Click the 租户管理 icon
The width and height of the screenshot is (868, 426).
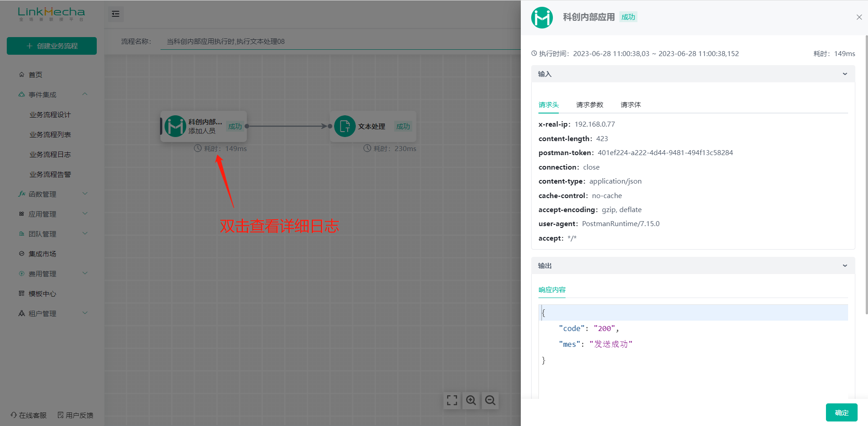pos(22,313)
